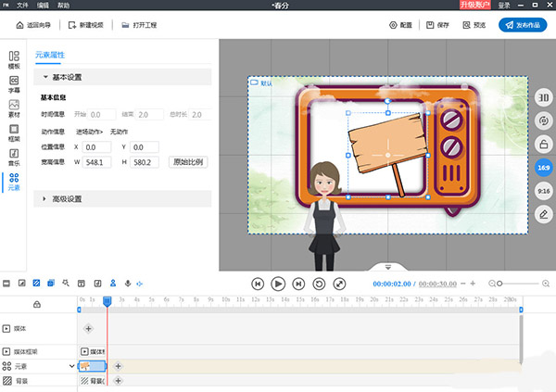Click the subtitle track icon in timeline toolbar
The width and height of the screenshot is (556, 392).
click(x=6, y=283)
